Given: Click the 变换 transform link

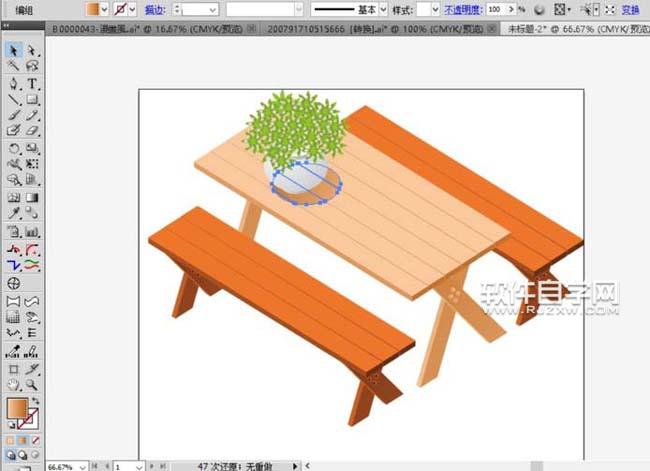Looking at the screenshot, I should click(x=631, y=10).
